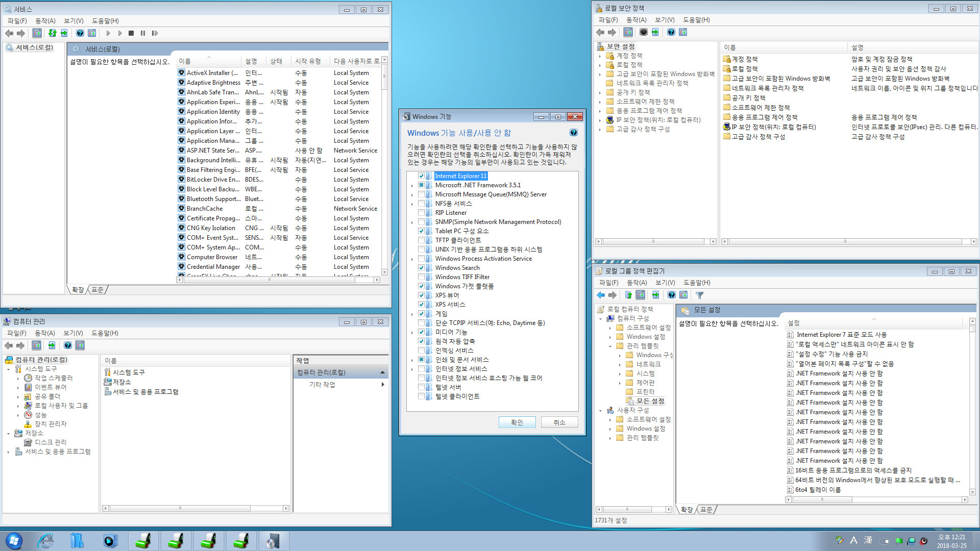
Task: Expand the Games feature node
Action: coord(412,314)
